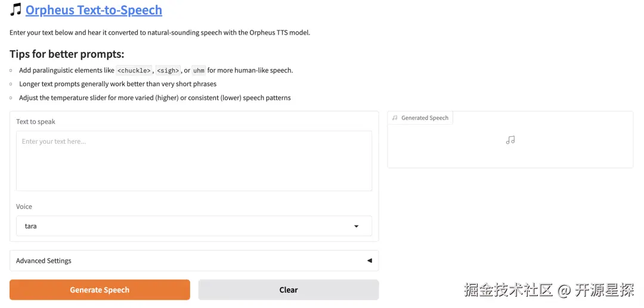This screenshot has width=644, height=308.
Task: Click the Advanced Settings triangle arrow
Action: (369, 261)
